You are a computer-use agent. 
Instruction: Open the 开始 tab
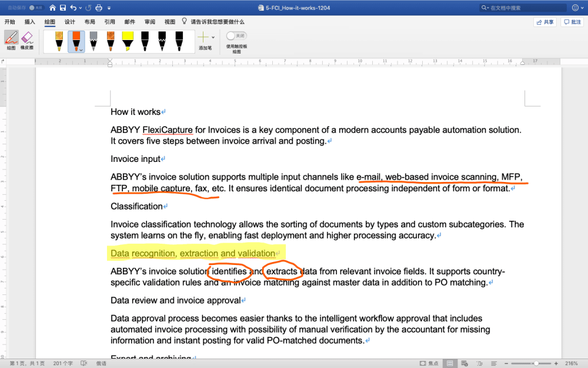[x=10, y=22]
